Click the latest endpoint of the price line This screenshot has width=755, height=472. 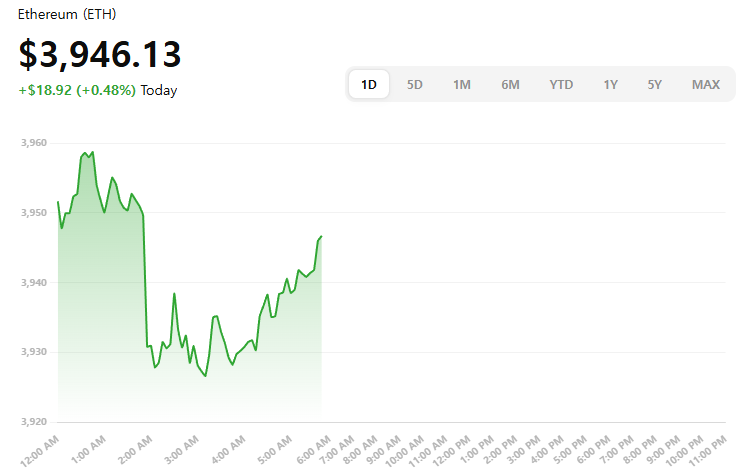321,236
